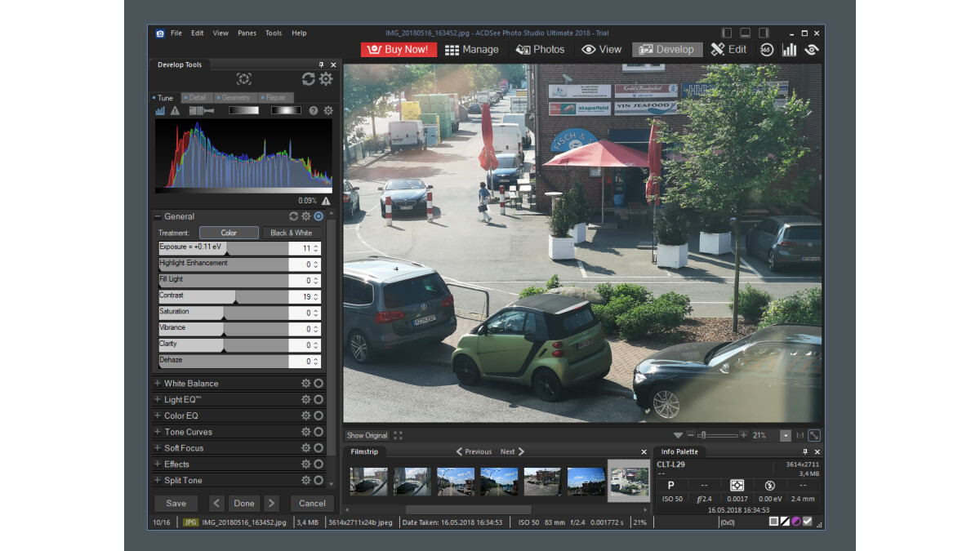Viewport: 980px width, 551px height.
Task: Click the Done button
Action: (243, 503)
